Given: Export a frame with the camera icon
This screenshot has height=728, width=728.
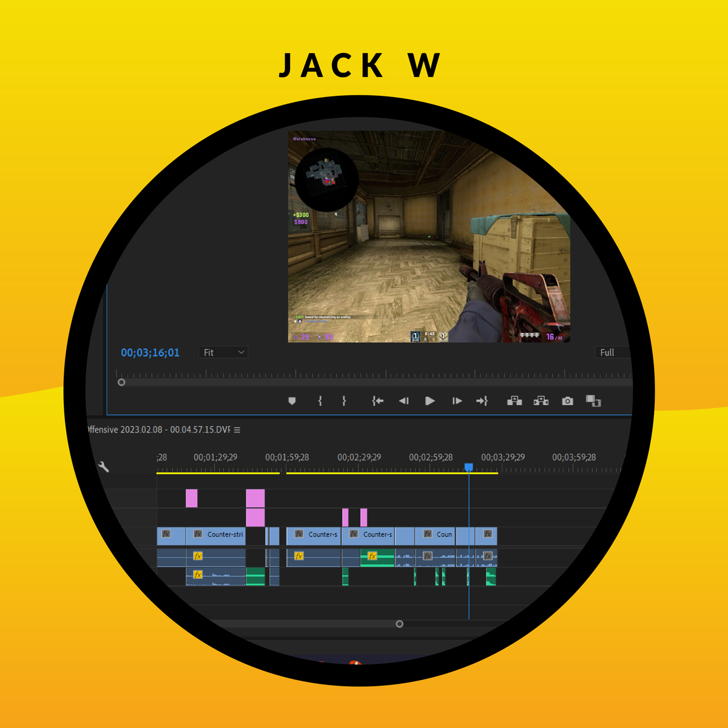Looking at the screenshot, I should pyautogui.click(x=567, y=400).
